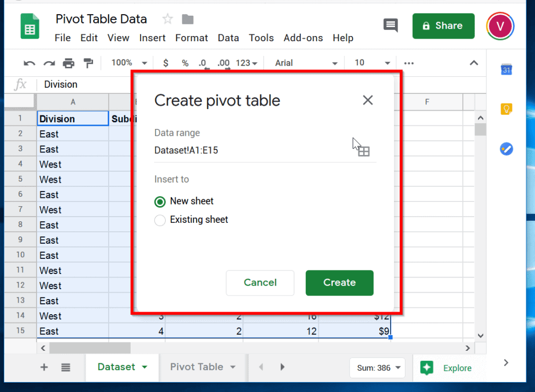Click the horizontal scrollbar thumb
The width and height of the screenshot is (535, 392).
point(90,348)
